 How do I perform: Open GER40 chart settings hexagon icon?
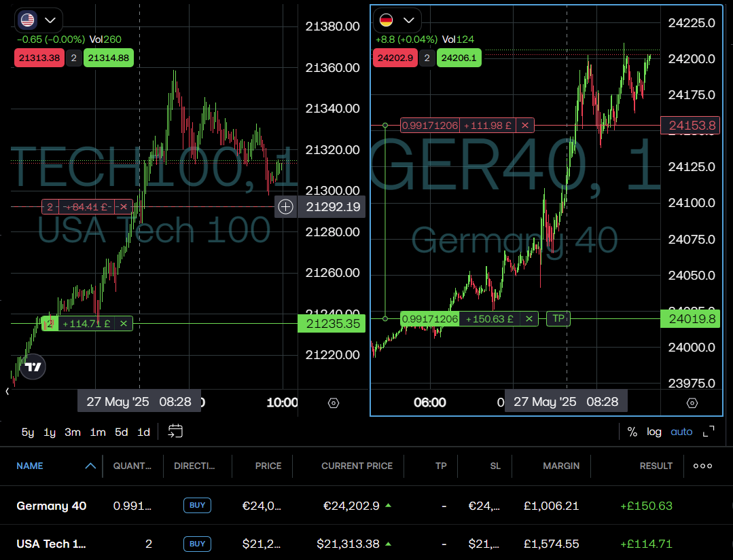coord(692,403)
